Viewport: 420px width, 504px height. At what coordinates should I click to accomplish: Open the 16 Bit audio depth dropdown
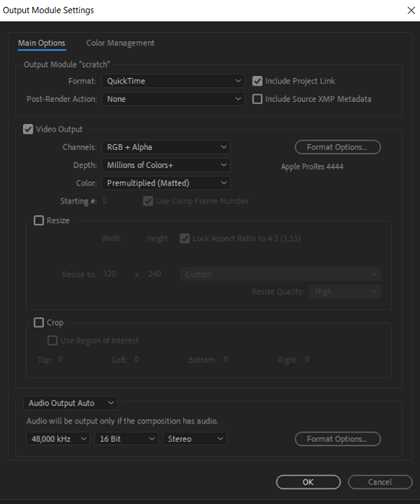coord(126,439)
